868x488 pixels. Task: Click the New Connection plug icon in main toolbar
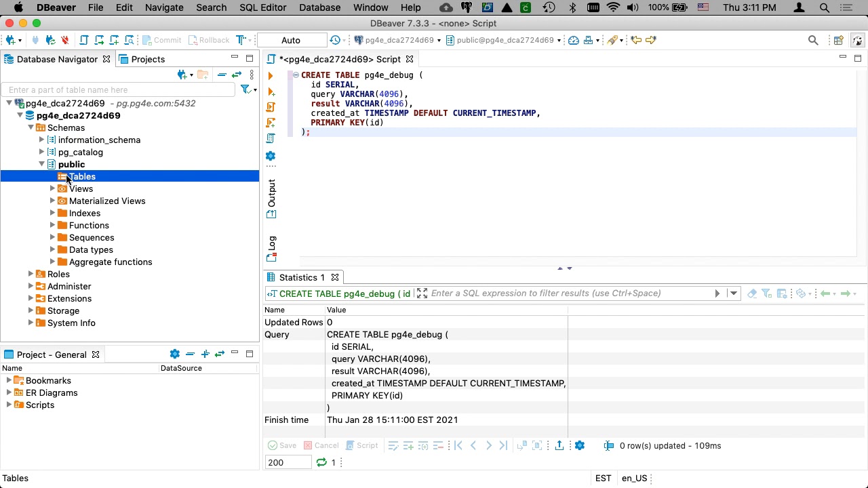pyautogui.click(x=10, y=40)
